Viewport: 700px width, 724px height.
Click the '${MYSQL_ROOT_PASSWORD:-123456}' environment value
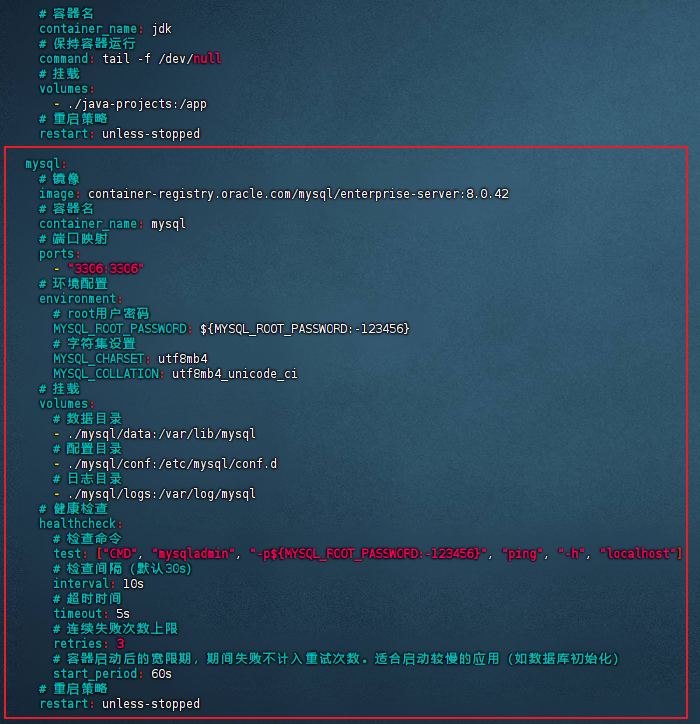click(305, 329)
